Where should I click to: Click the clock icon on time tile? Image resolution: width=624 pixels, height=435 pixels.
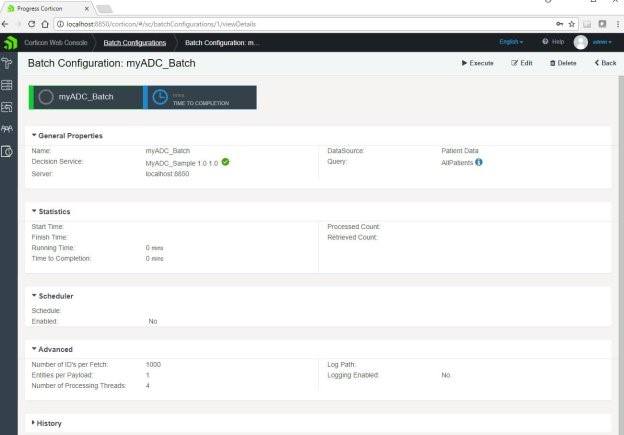[161, 97]
